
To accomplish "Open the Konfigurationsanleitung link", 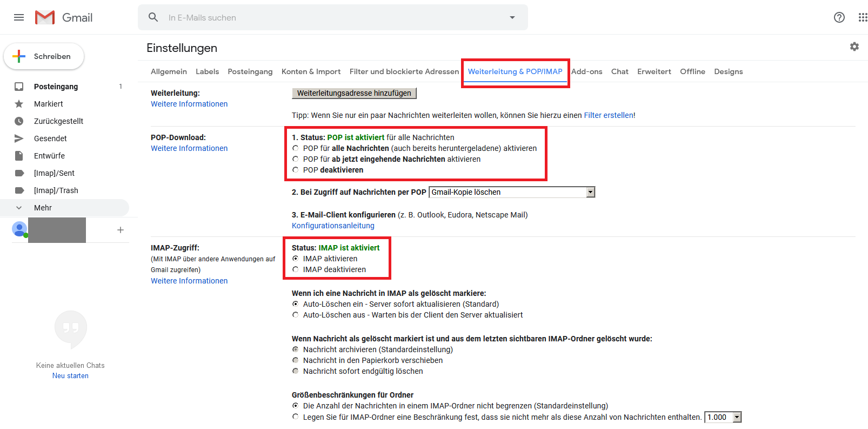I will click(333, 226).
